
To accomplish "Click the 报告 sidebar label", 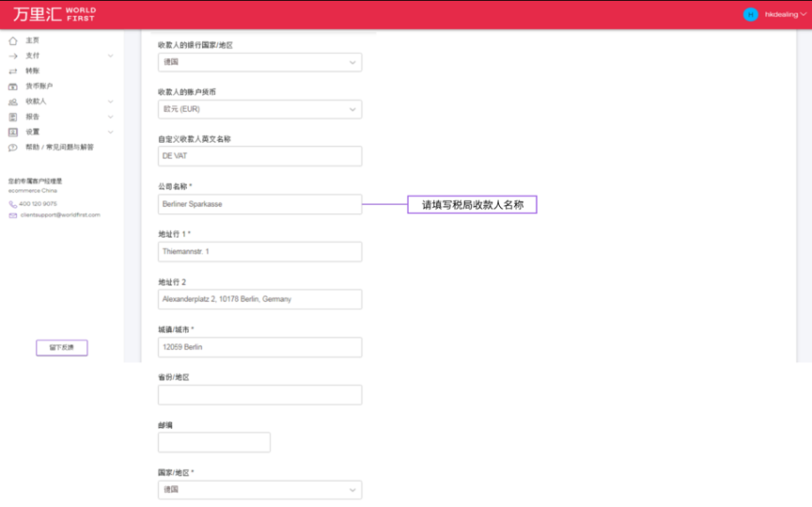I will click(32, 117).
